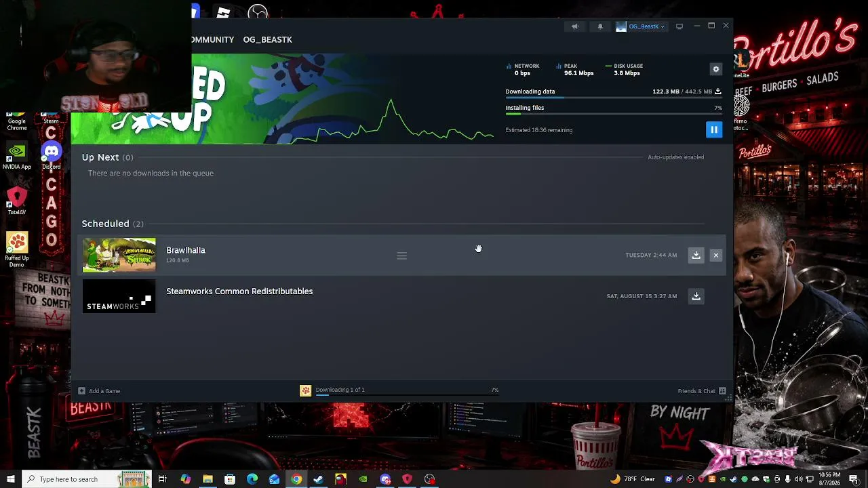Select Steamworks Common Redistributables title
This screenshot has height=488, width=868.
(x=239, y=291)
